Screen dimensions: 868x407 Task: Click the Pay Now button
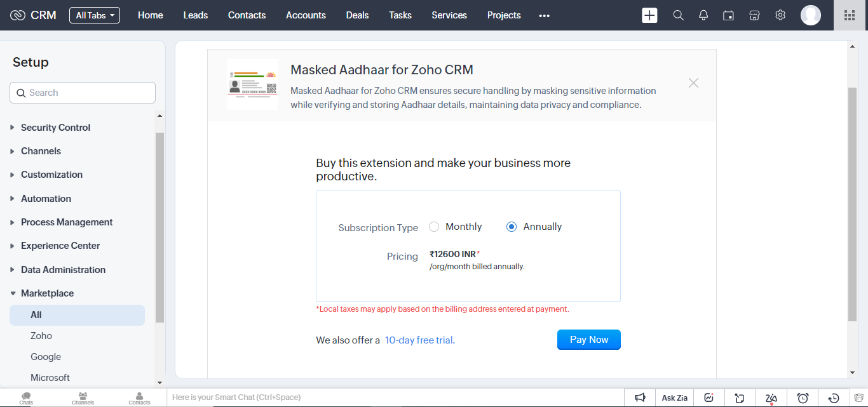coord(589,340)
